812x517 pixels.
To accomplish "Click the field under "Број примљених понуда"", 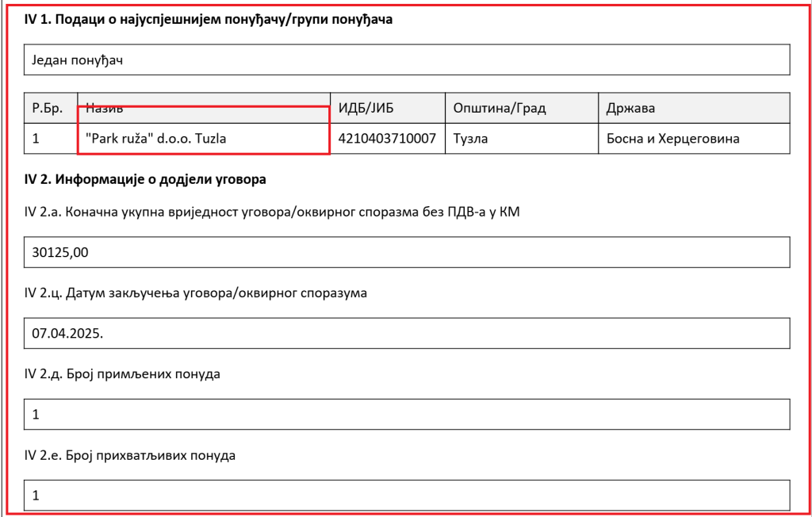I will (x=407, y=414).
